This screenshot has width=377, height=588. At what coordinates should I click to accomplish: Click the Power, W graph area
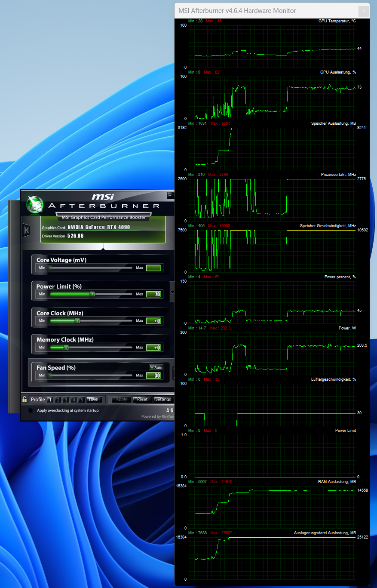pyautogui.click(x=272, y=354)
